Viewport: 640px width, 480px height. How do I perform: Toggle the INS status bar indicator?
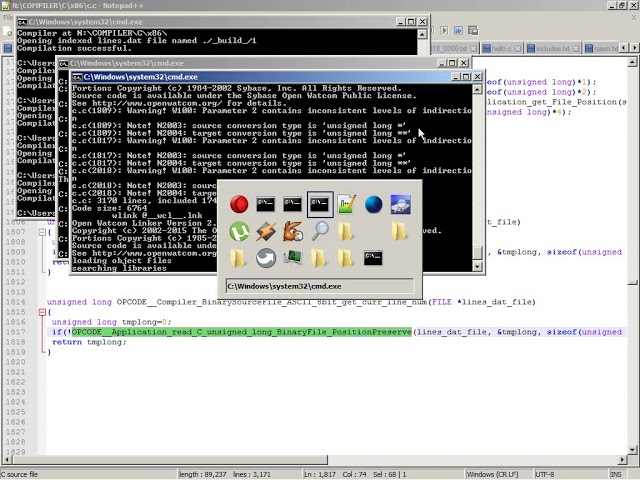point(616,474)
